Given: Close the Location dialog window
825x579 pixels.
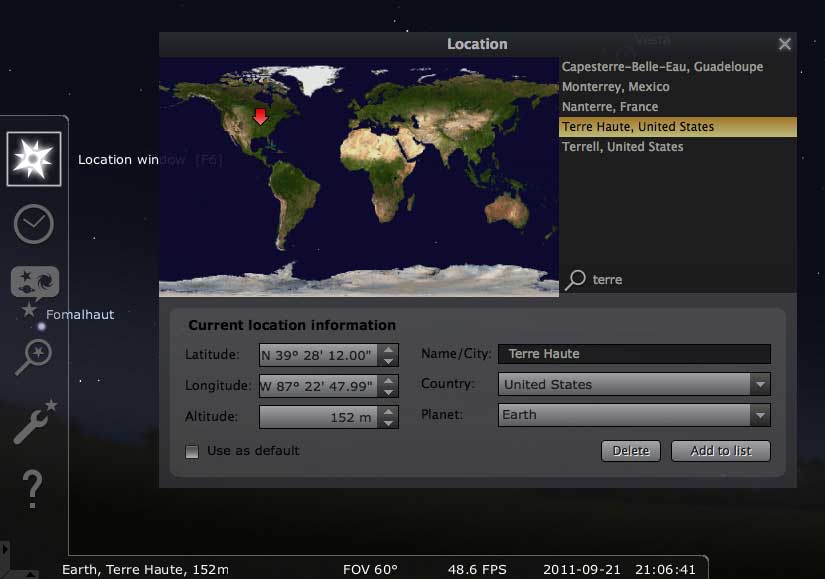Looking at the screenshot, I should [x=785, y=44].
